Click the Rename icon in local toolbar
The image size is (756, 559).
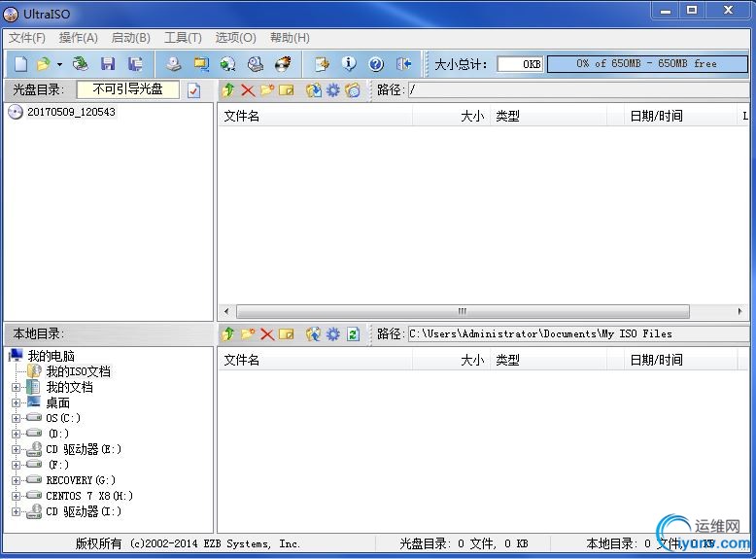287,333
